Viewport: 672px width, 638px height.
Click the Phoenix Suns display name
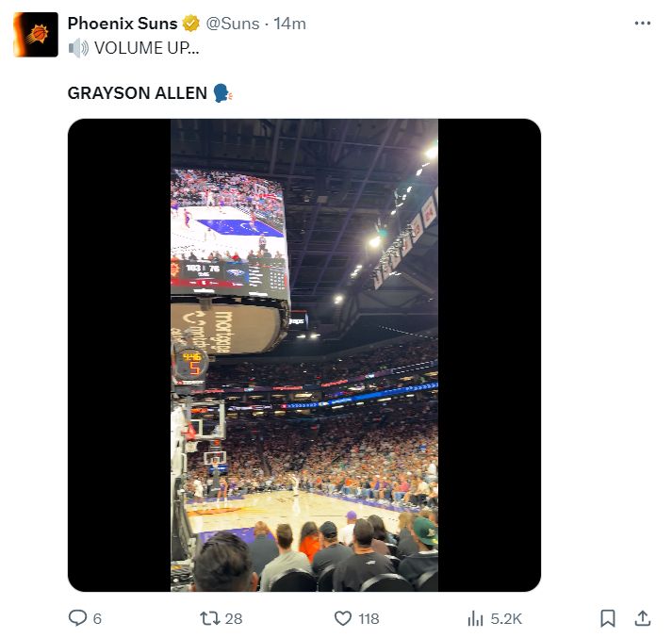pyautogui.click(x=122, y=24)
